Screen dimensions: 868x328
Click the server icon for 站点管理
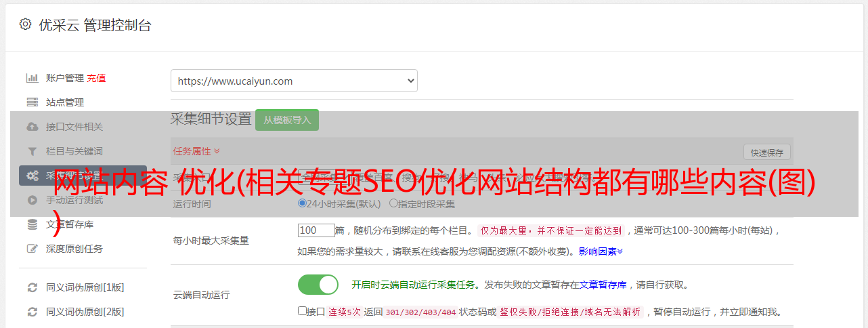[x=32, y=102]
